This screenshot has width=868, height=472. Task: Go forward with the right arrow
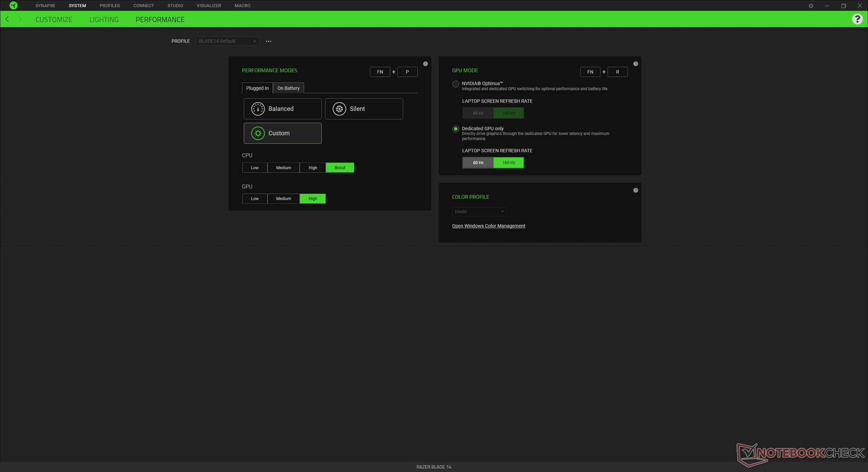coord(20,19)
